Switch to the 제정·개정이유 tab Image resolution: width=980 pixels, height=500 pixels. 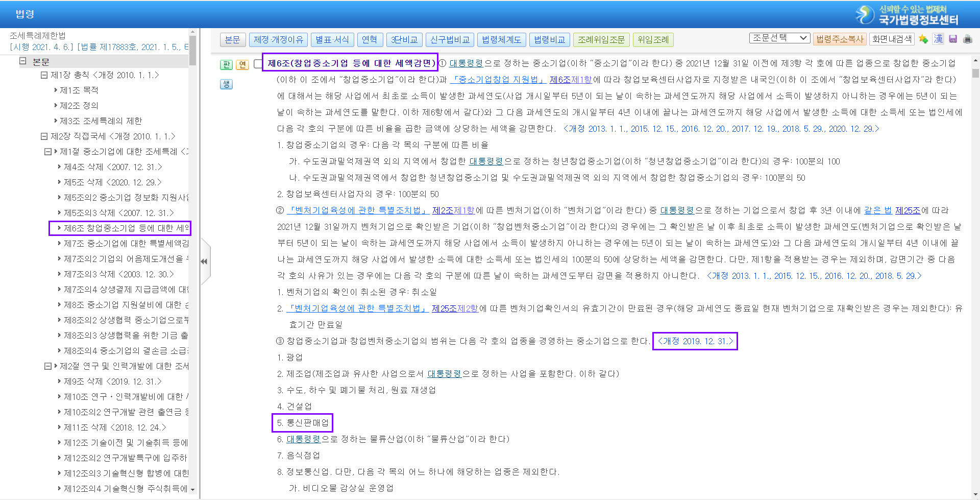point(278,40)
